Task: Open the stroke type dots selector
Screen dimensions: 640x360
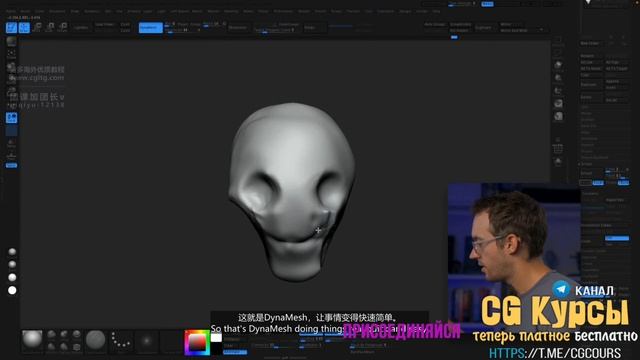Action: click(x=121, y=340)
